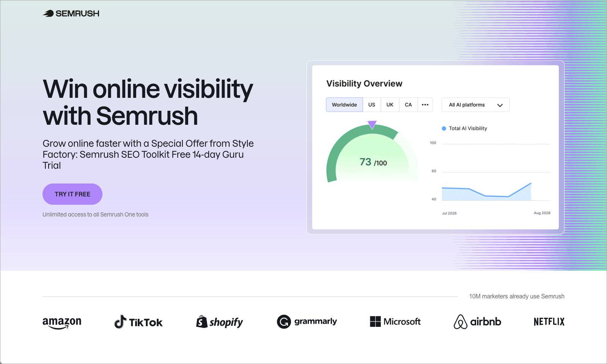The height and width of the screenshot is (364, 607).
Task: Click the Total AI Visibility legend label
Action: (x=468, y=129)
